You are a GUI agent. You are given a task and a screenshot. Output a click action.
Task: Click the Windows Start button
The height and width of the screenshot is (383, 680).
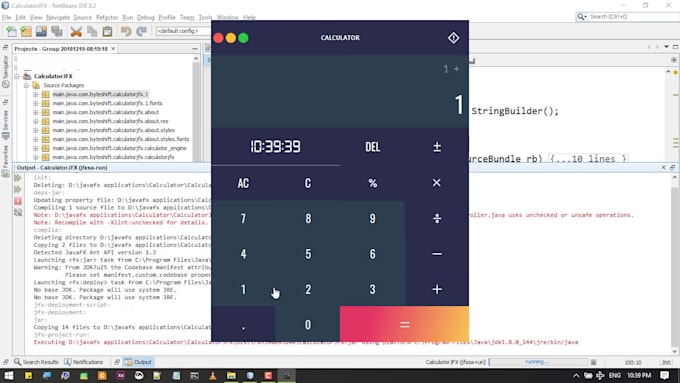click(9, 376)
